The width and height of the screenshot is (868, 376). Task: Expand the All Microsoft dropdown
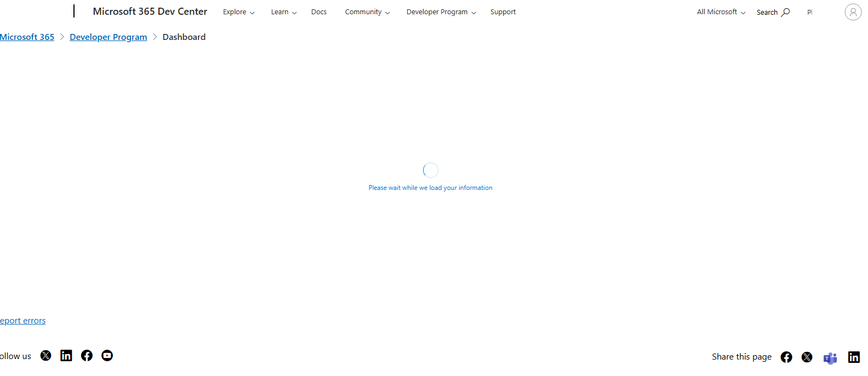point(721,12)
